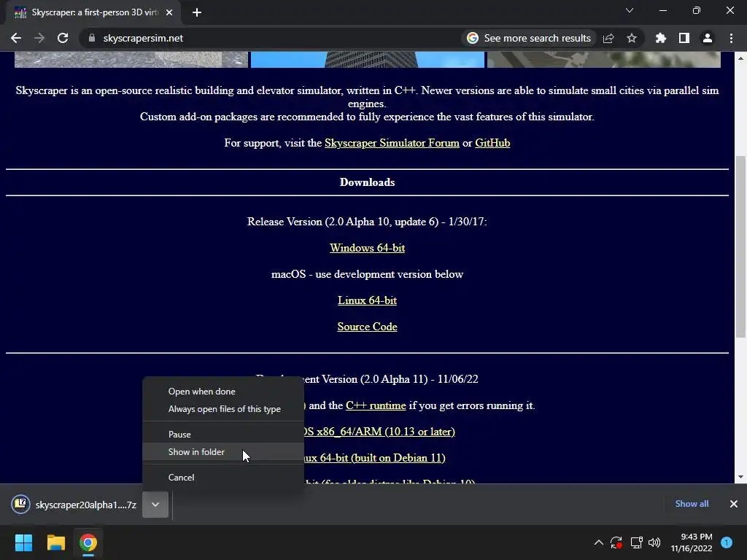Pause the download from the menu
Screen dimensions: 747x560
pos(223,435)
